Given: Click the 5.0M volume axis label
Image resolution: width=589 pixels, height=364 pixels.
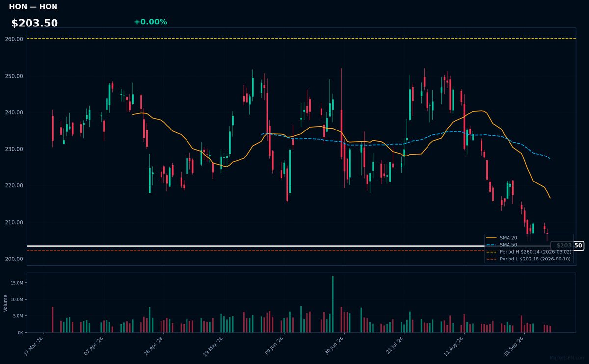Looking at the screenshot, I should [18, 316].
